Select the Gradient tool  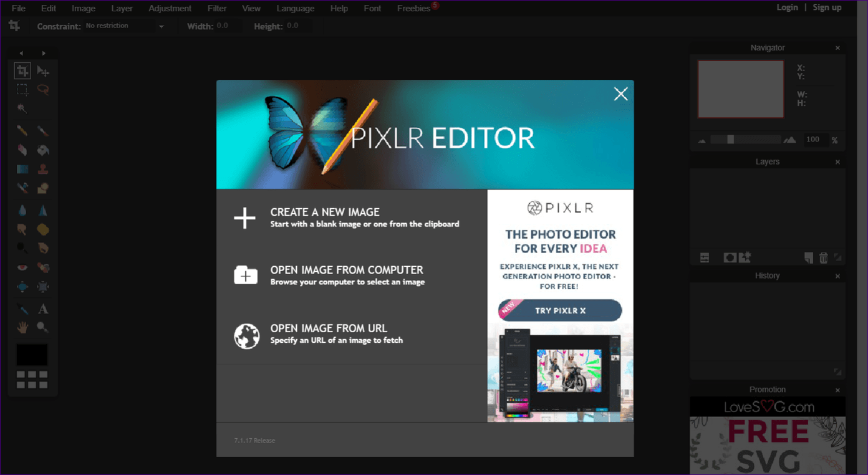tap(22, 169)
